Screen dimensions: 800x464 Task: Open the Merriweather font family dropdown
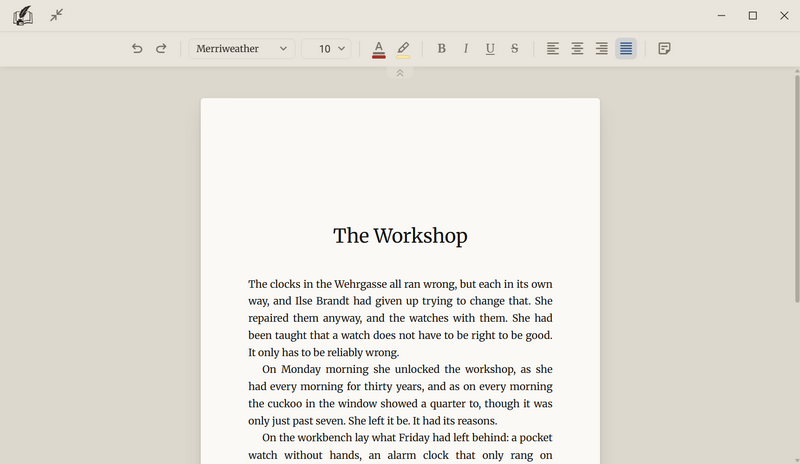click(x=242, y=48)
